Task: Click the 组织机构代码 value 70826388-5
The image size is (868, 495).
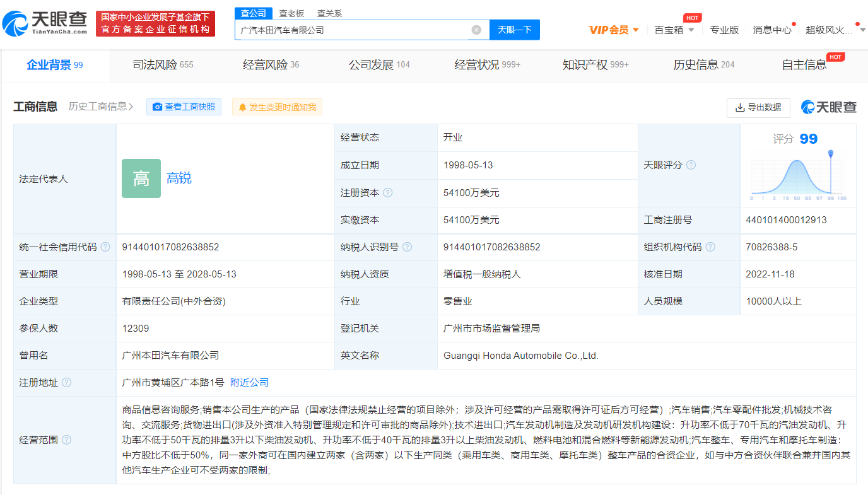Action: tap(771, 247)
